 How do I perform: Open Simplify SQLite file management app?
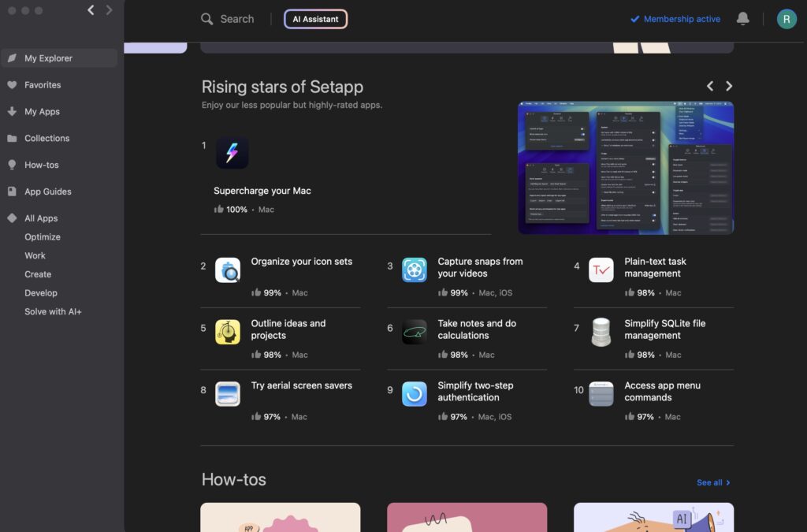click(665, 329)
